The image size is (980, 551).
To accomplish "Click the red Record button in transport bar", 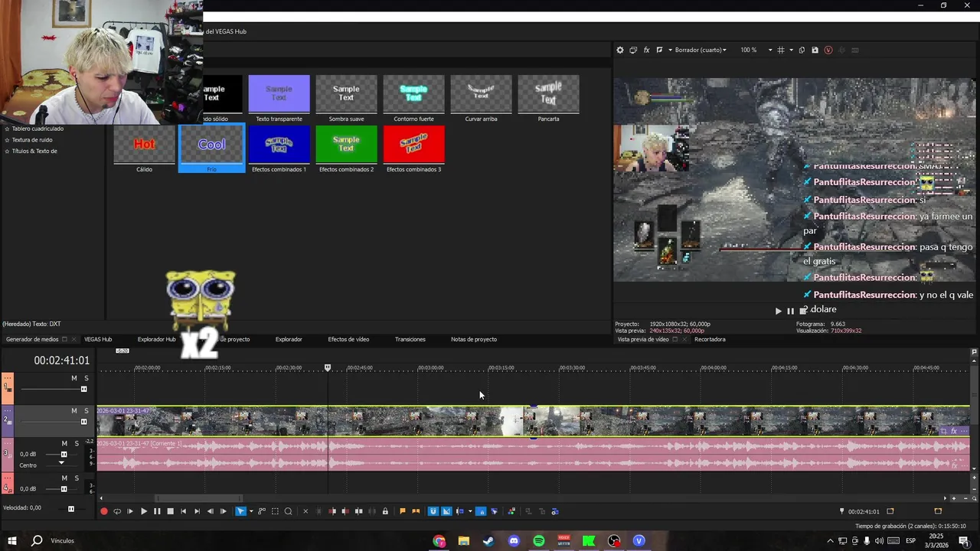I will point(104,511).
